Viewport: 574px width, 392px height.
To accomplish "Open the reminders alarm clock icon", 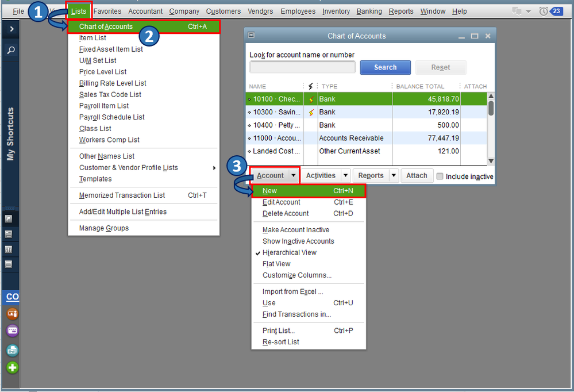I will tap(543, 11).
